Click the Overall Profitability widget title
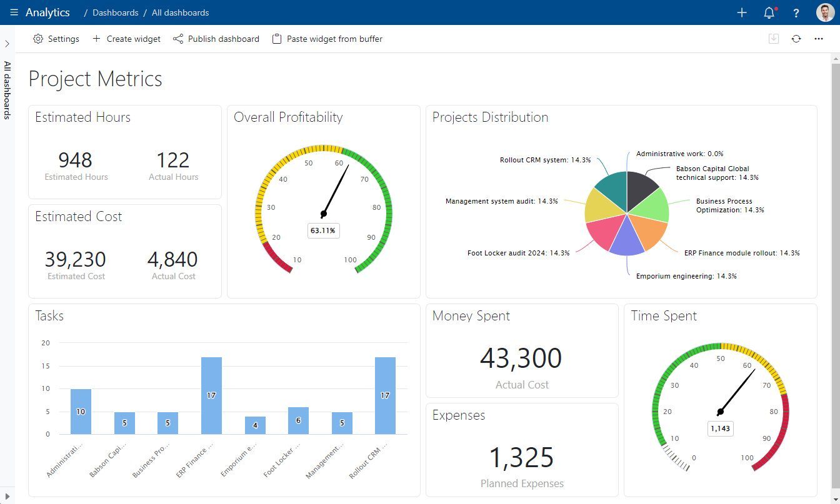The width and height of the screenshot is (840, 504). (x=288, y=117)
